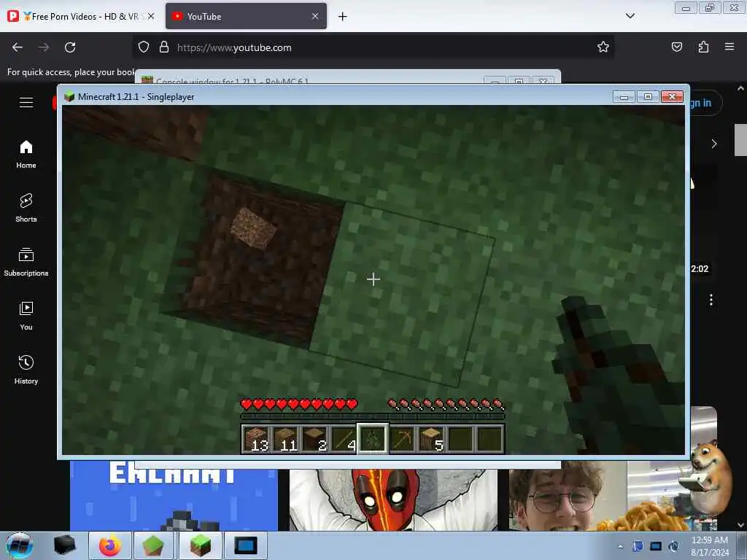Go back with the browser back arrow
The width and height of the screenshot is (747, 560).
(x=18, y=47)
